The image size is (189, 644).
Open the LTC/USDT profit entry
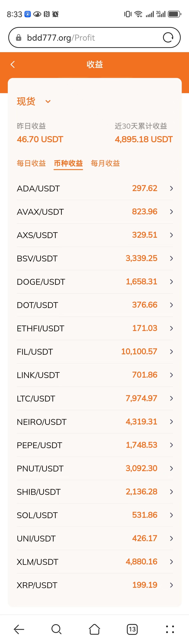95,398
